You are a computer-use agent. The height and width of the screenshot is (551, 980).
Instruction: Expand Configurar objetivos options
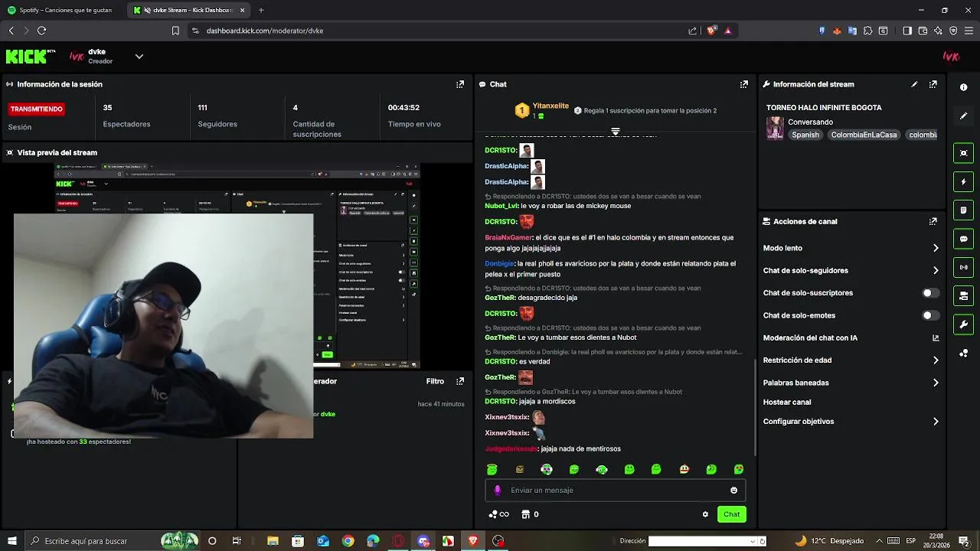coord(936,422)
